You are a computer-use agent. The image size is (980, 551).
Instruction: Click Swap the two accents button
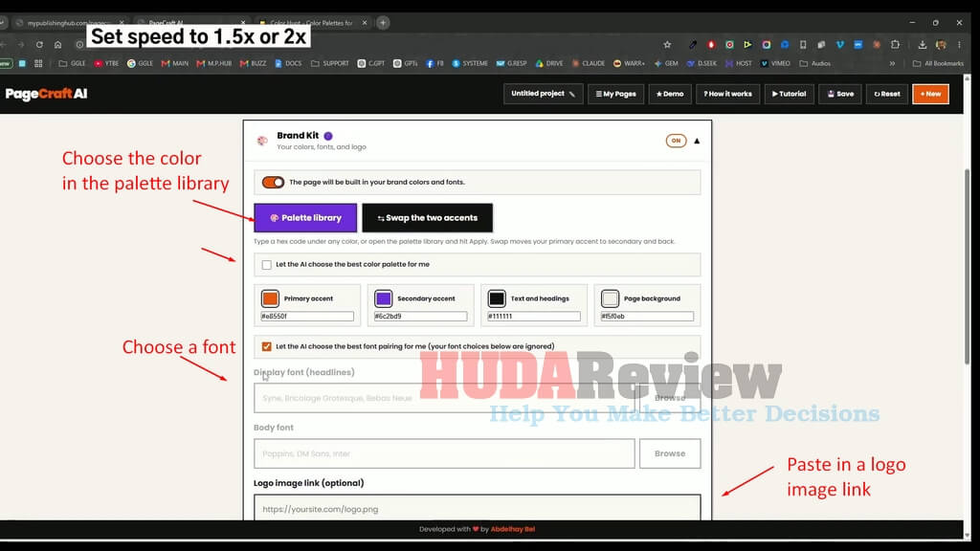tap(427, 217)
